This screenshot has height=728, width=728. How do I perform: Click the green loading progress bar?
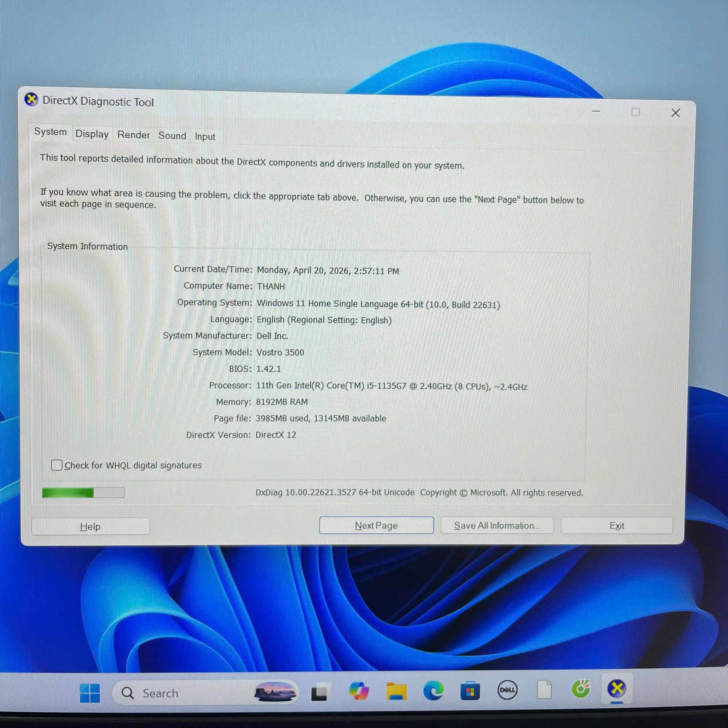(x=83, y=492)
